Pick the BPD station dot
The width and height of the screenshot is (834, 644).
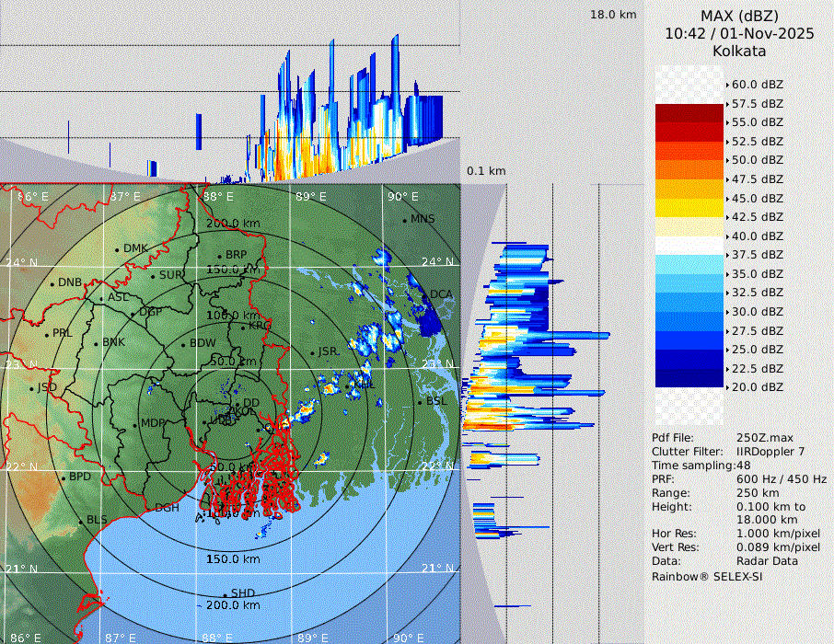pos(64,478)
